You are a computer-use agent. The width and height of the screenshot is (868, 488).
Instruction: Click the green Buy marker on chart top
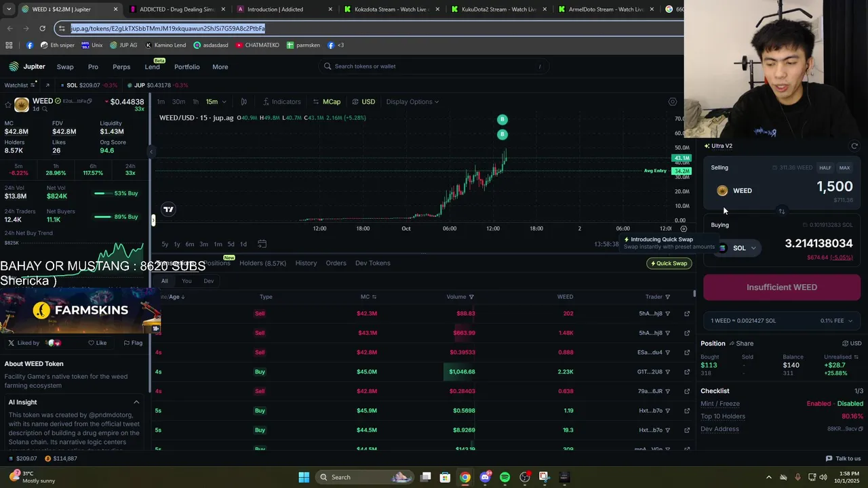[502, 119]
